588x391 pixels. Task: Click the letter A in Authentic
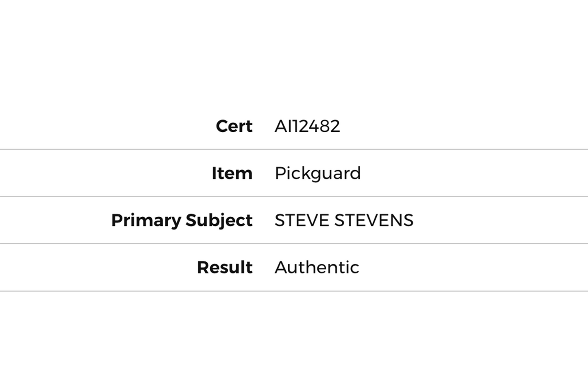[281, 268]
